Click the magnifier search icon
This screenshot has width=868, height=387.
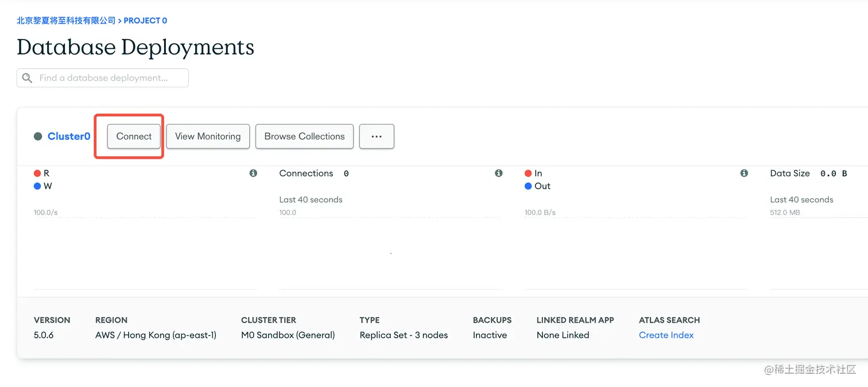[x=27, y=78]
